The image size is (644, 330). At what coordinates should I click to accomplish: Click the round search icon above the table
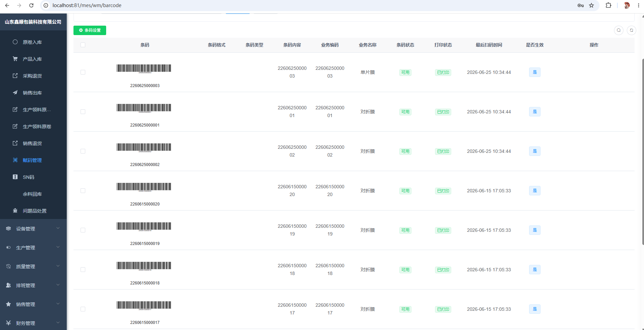(x=619, y=30)
